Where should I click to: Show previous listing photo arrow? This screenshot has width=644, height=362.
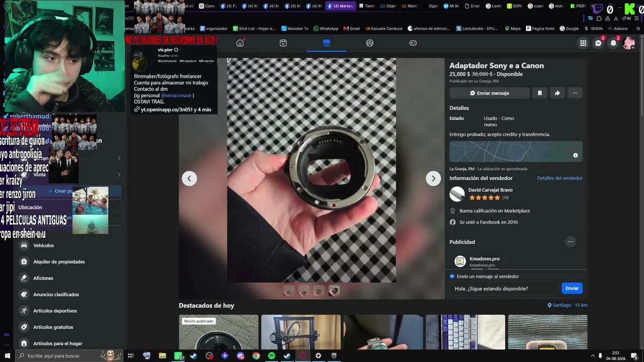point(189,178)
